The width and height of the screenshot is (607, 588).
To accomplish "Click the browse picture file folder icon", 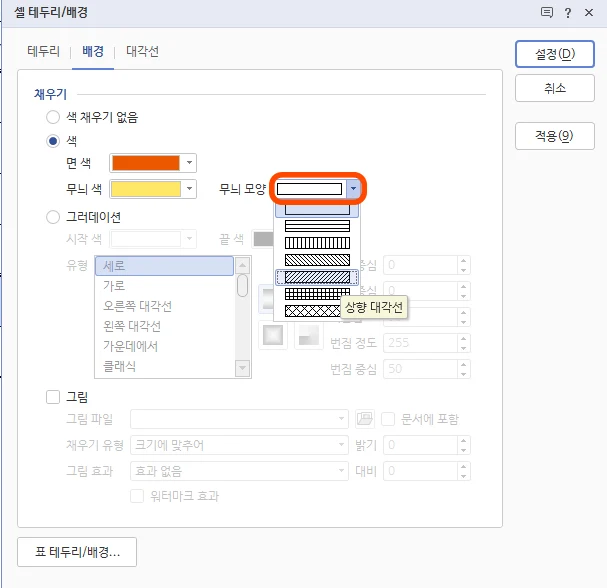I will (365, 419).
